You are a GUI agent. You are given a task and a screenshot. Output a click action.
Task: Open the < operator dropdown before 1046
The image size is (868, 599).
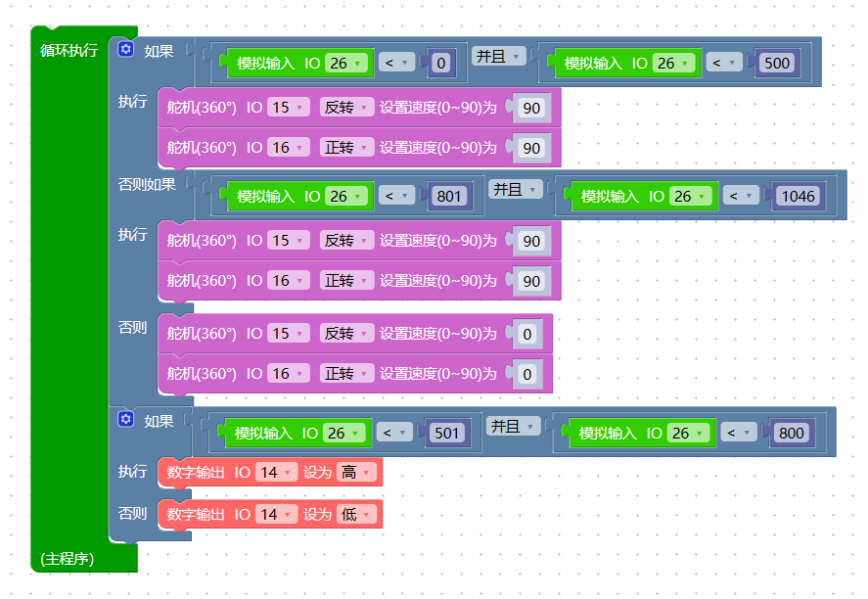pyautogui.click(x=741, y=196)
